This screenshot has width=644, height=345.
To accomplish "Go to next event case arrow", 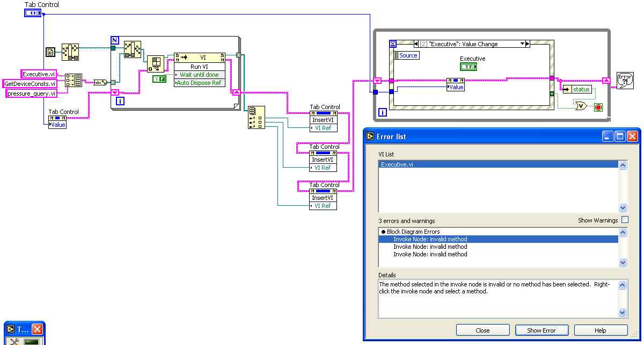I will (528, 44).
